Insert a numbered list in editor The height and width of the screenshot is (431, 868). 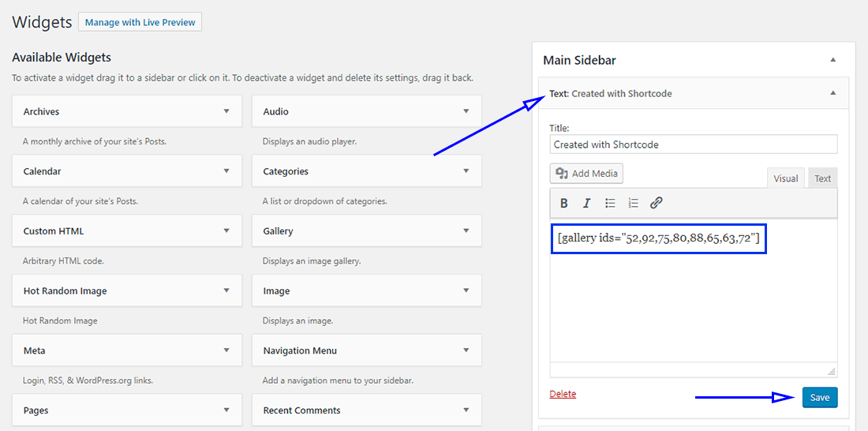tap(633, 203)
